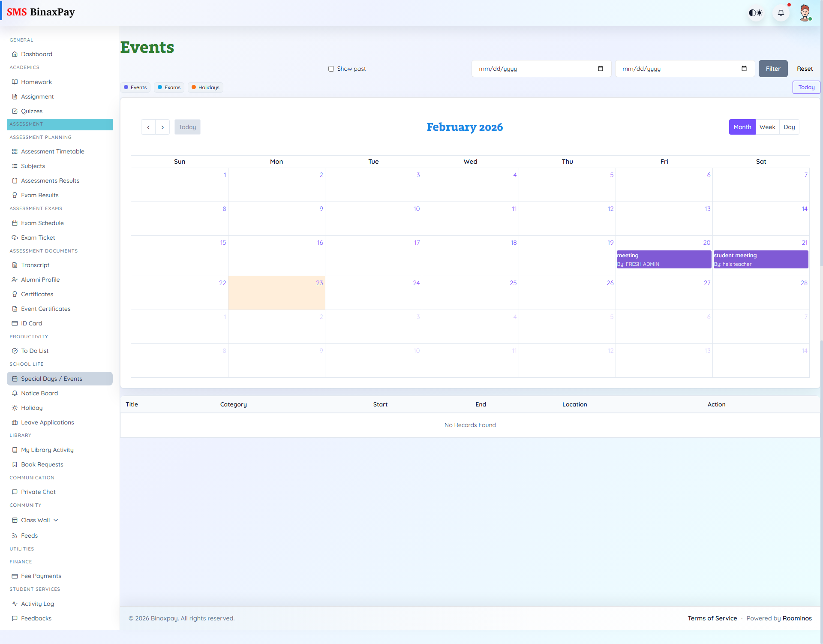
Task: Open the first date picker calendar
Action: tap(600, 68)
